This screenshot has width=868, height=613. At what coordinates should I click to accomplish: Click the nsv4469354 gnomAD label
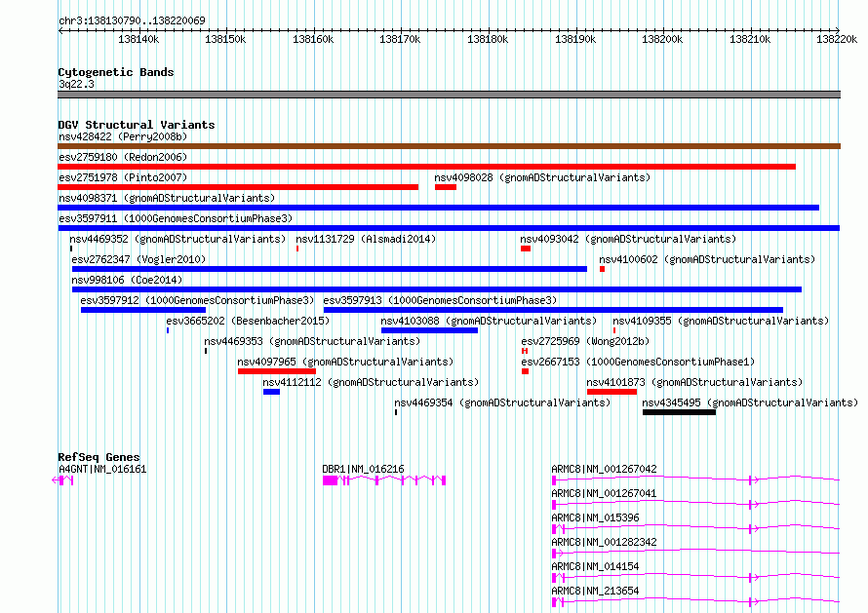pyautogui.click(x=502, y=402)
